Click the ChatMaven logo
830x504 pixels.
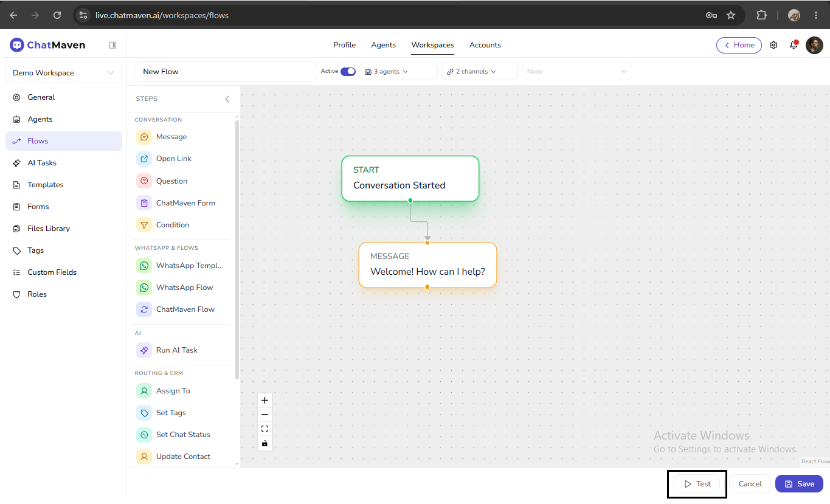pos(47,45)
